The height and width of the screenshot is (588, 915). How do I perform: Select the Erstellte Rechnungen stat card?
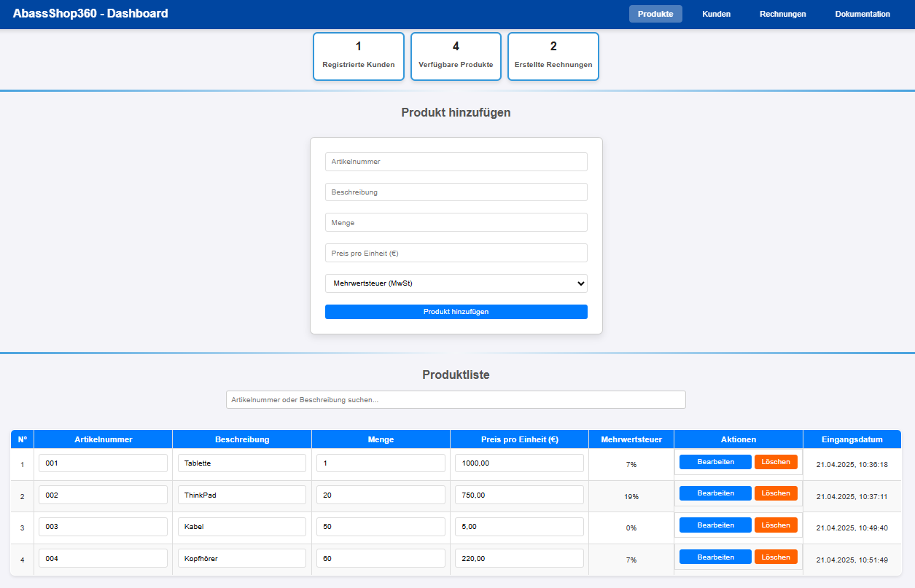tap(553, 56)
